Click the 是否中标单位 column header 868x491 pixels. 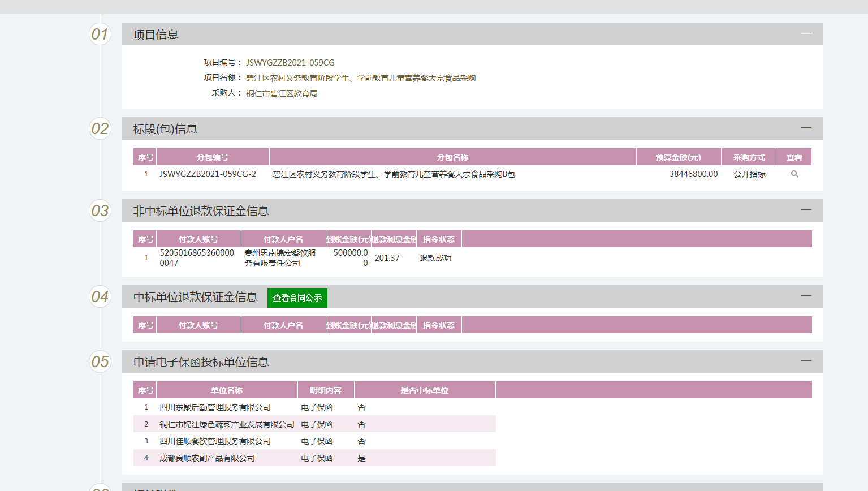point(425,390)
